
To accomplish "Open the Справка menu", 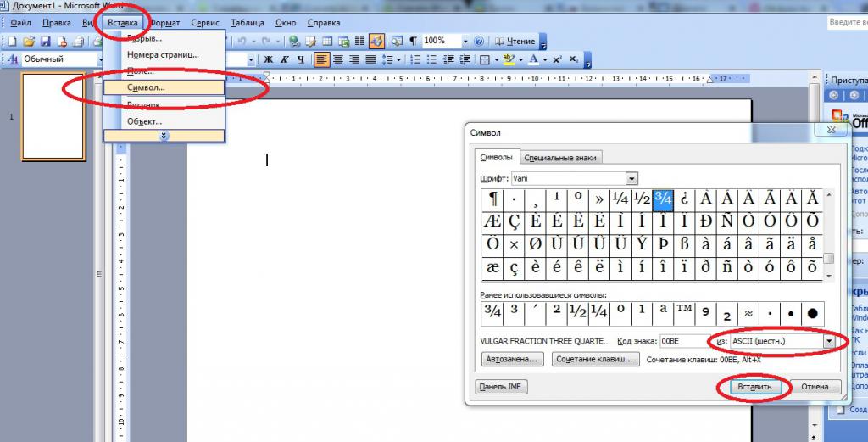I will 323,23.
